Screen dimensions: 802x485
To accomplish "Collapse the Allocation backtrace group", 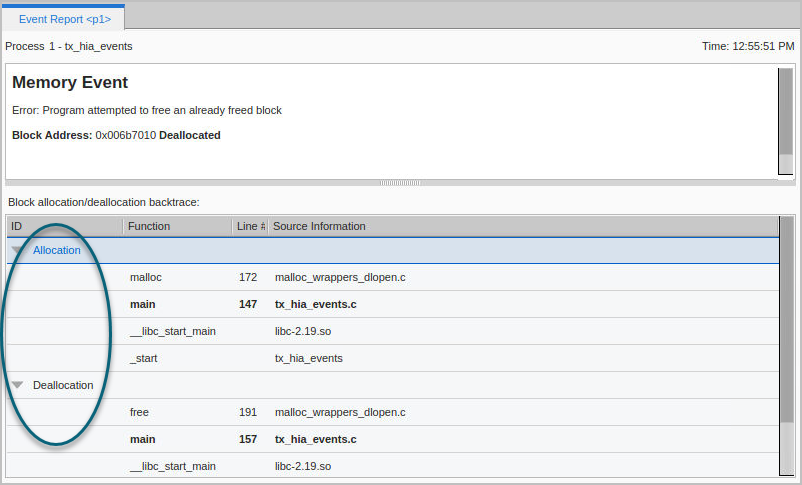I will tap(18, 251).
